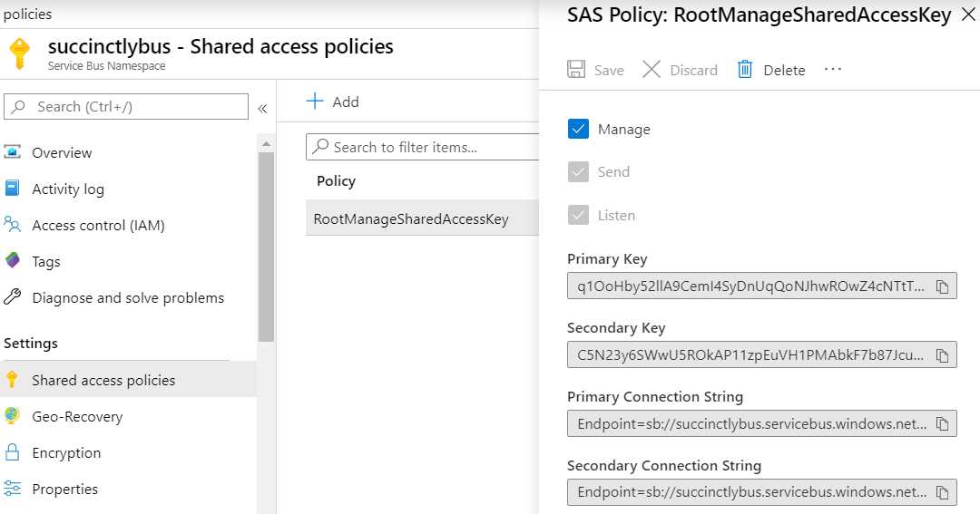
Task: Select the RootManageSharedAccessKey policy row
Action: [x=422, y=218]
